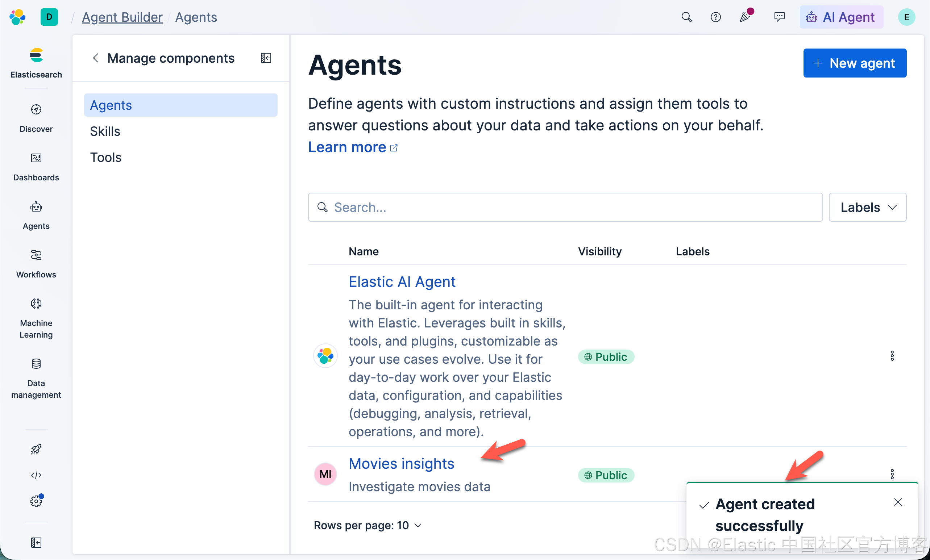
Task: Open the Elastic AI Agent link
Action: point(402,282)
